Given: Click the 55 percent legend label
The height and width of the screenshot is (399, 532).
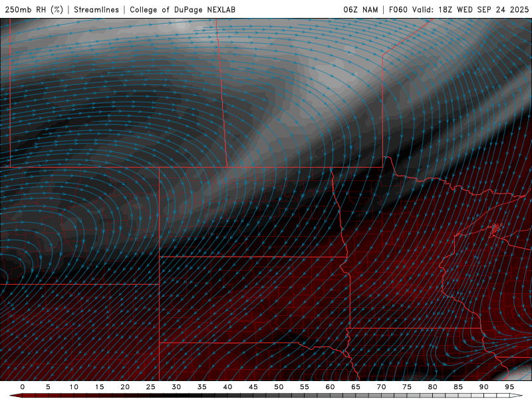Looking at the screenshot, I should [305, 387].
